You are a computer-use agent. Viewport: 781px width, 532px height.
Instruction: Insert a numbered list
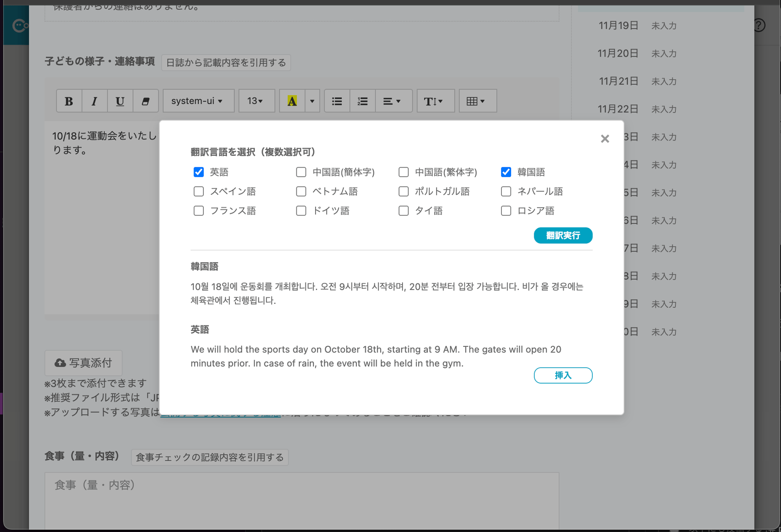pyautogui.click(x=362, y=101)
